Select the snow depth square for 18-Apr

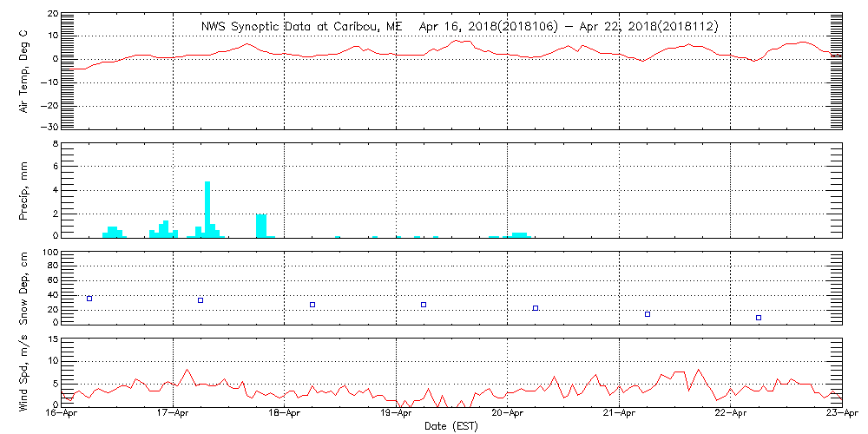pos(312,305)
